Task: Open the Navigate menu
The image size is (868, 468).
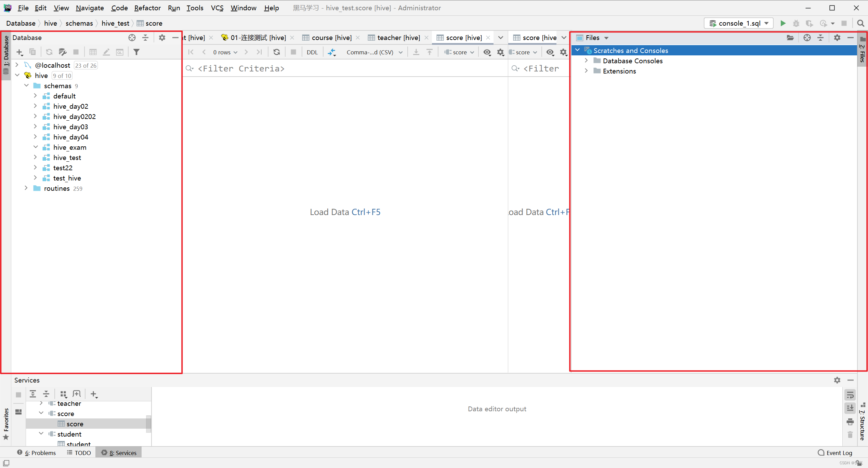Action: [90, 8]
